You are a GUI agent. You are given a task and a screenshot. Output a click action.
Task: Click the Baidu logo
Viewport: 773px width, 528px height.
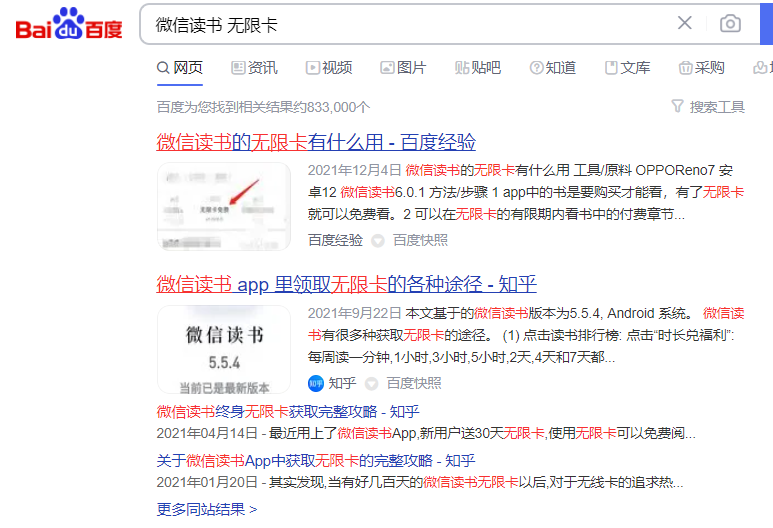coord(69,24)
